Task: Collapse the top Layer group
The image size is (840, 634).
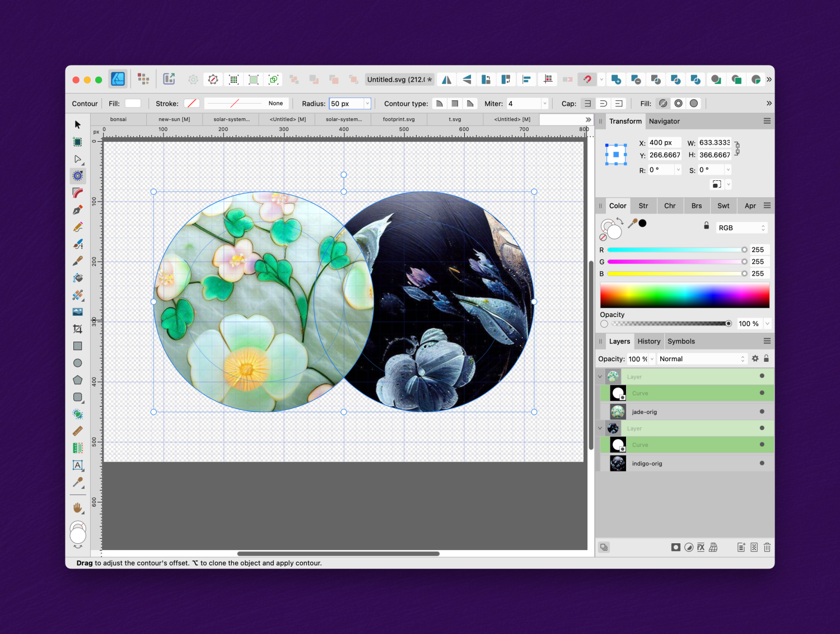Action: pos(599,376)
